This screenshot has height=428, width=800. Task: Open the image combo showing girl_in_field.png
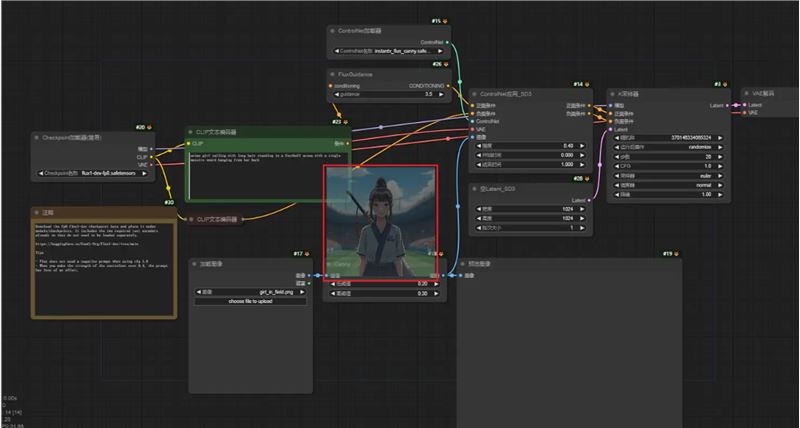click(251, 292)
